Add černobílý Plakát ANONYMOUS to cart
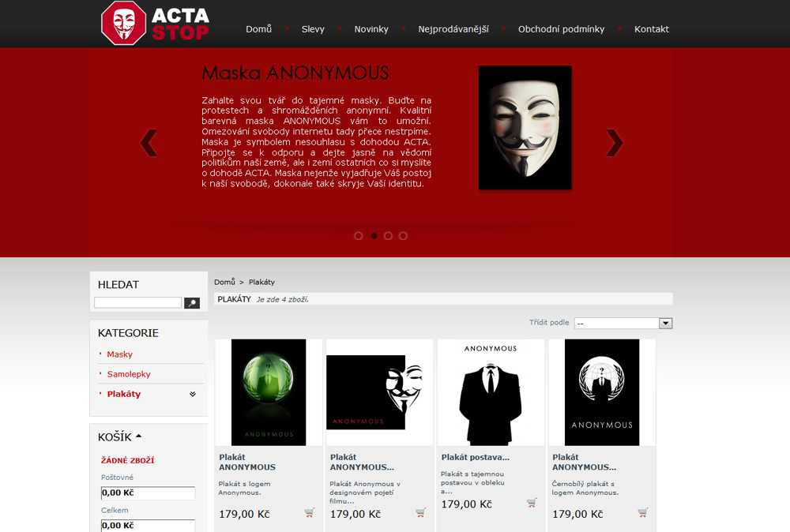 643,513
